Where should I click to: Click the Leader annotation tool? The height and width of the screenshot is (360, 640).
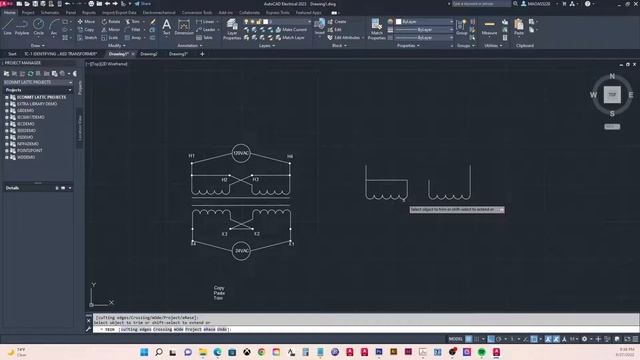(206, 30)
